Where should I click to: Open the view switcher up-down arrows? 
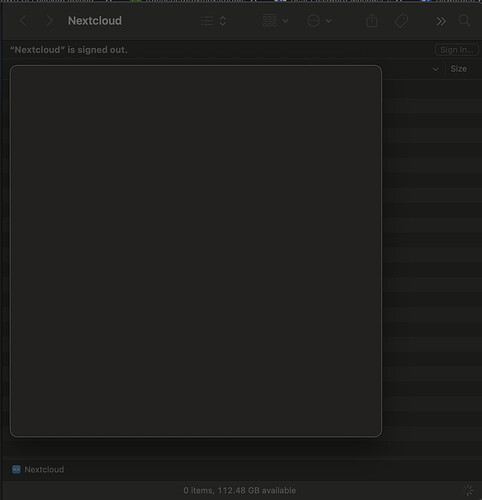(x=223, y=21)
